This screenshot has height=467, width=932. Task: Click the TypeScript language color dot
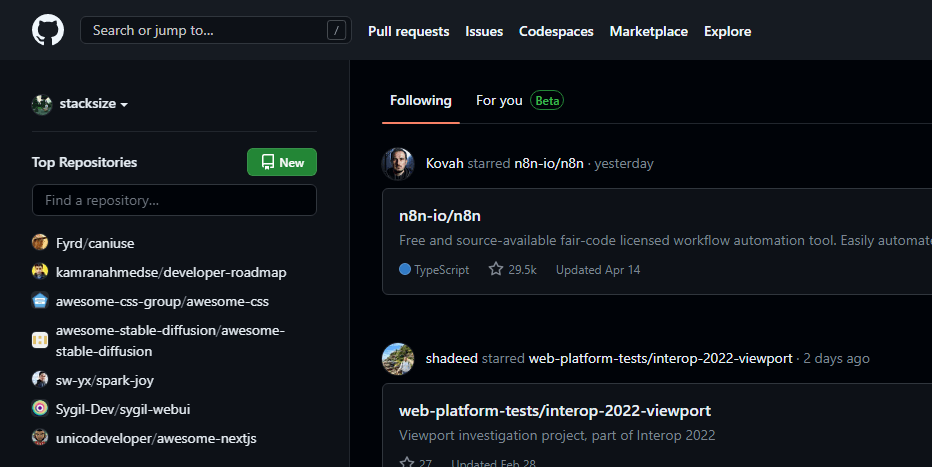pyautogui.click(x=405, y=269)
